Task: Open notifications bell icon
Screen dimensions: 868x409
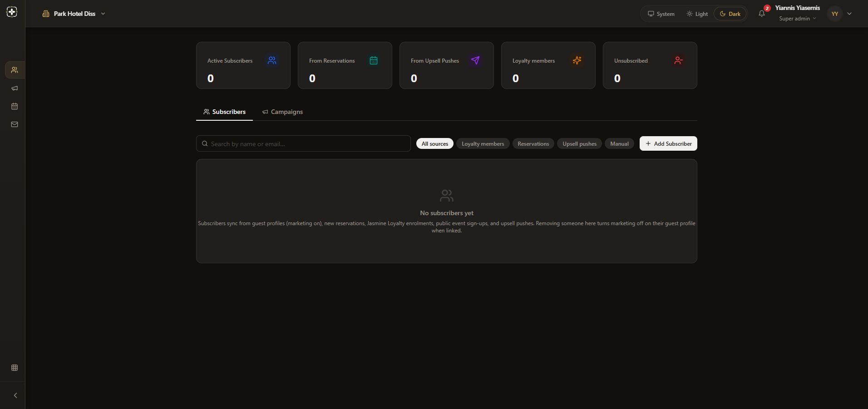Action: tap(762, 14)
